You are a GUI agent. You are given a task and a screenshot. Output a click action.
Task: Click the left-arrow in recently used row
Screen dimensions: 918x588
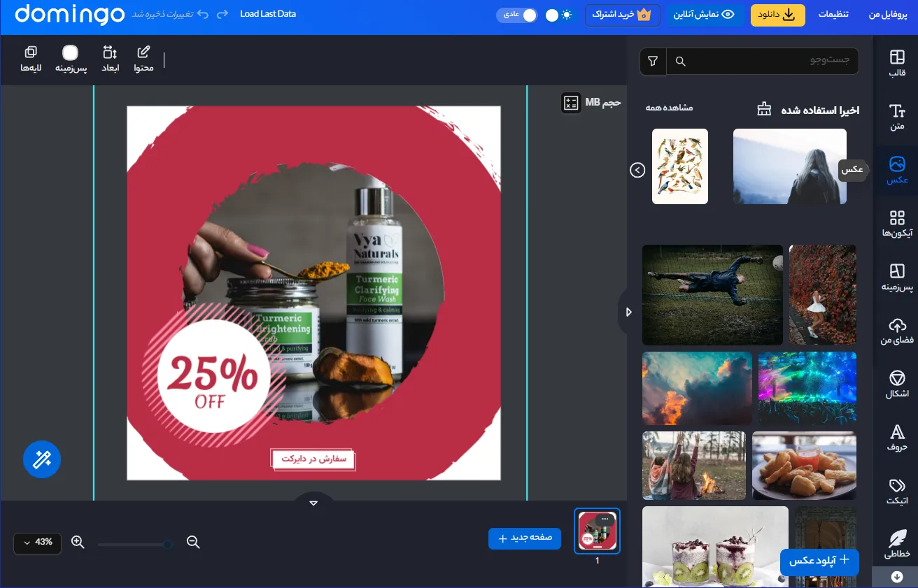point(637,170)
